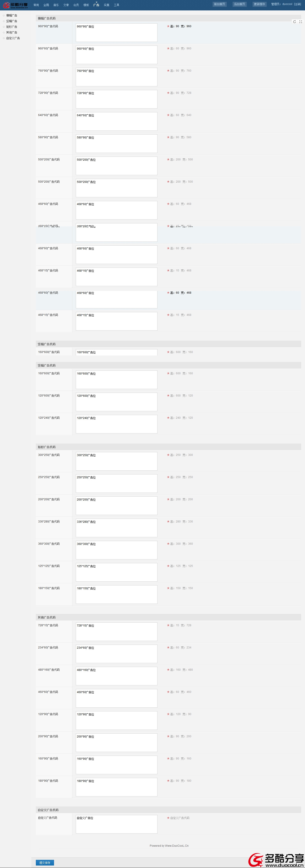Viewport: 305px width, 868px height.
Task: Click the fullscreen expand icon
Action: click(x=301, y=22)
